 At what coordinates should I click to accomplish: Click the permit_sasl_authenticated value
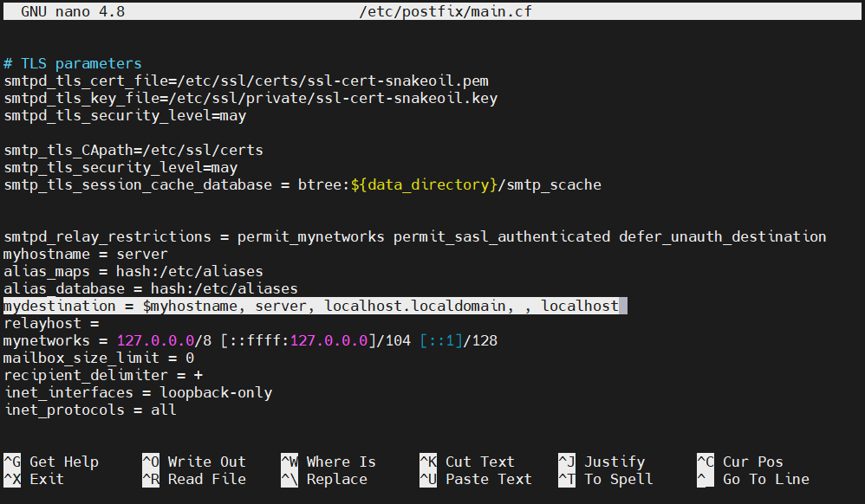pyautogui.click(x=502, y=236)
